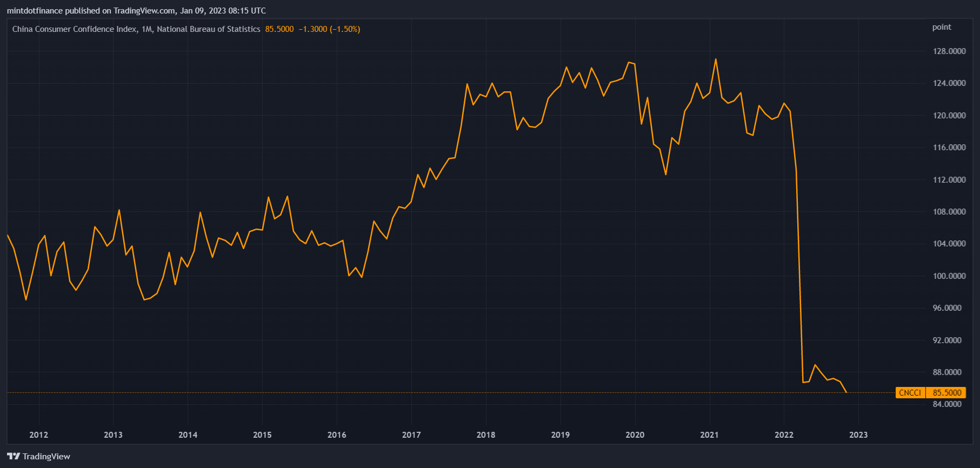Click the 104.0000 price axis label
980x468 pixels.
[949, 244]
